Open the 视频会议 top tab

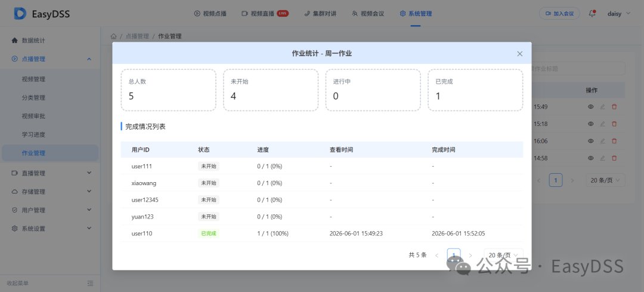coord(368,14)
